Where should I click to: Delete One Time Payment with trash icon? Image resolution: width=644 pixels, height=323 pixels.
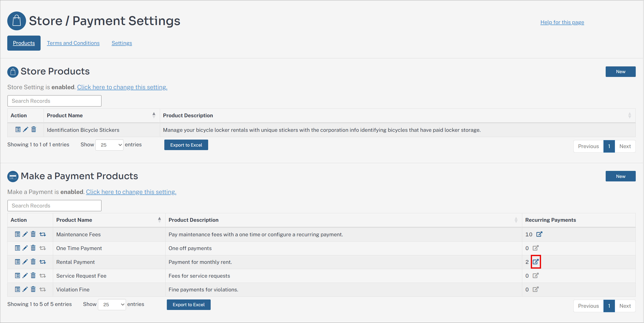pos(33,248)
